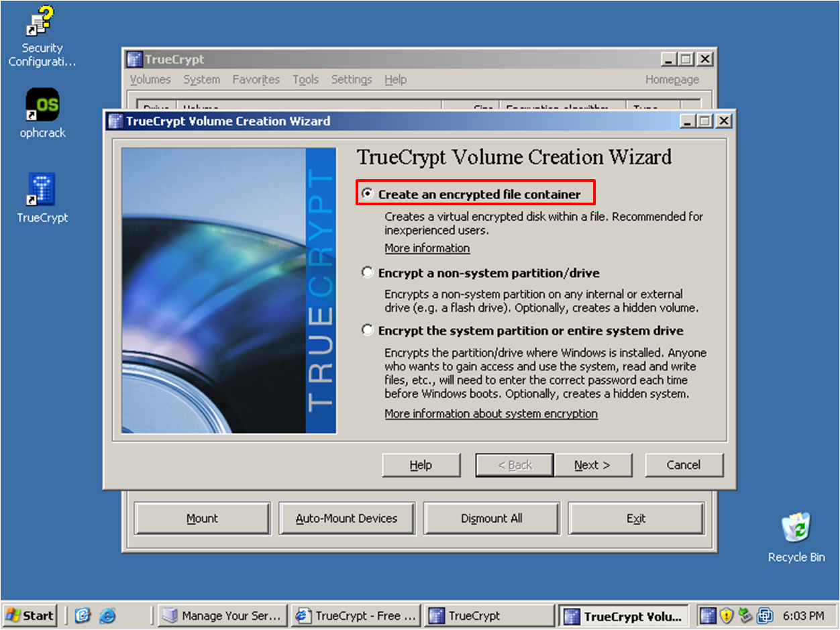Image resolution: width=840 pixels, height=630 pixels.
Task: Click the wizard heading TrueCrypt Volume Creation Wizard
Action: pyautogui.click(x=514, y=157)
